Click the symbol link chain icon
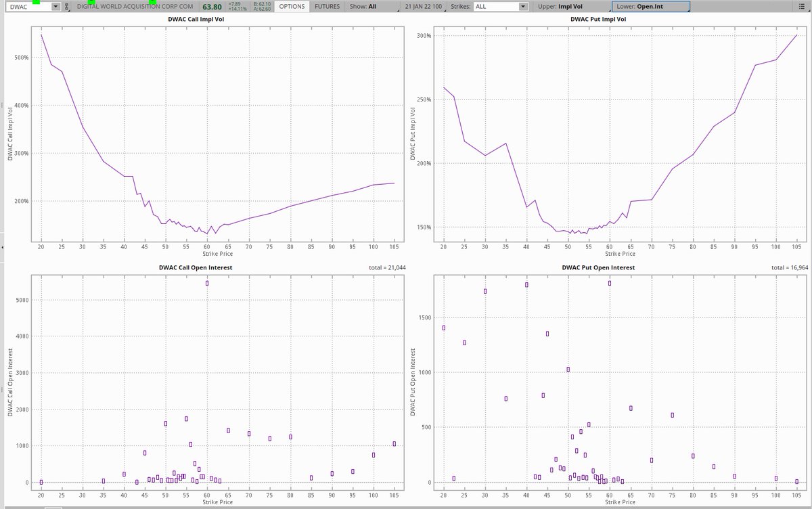Viewport: 812px width, 509px height. [66, 6]
